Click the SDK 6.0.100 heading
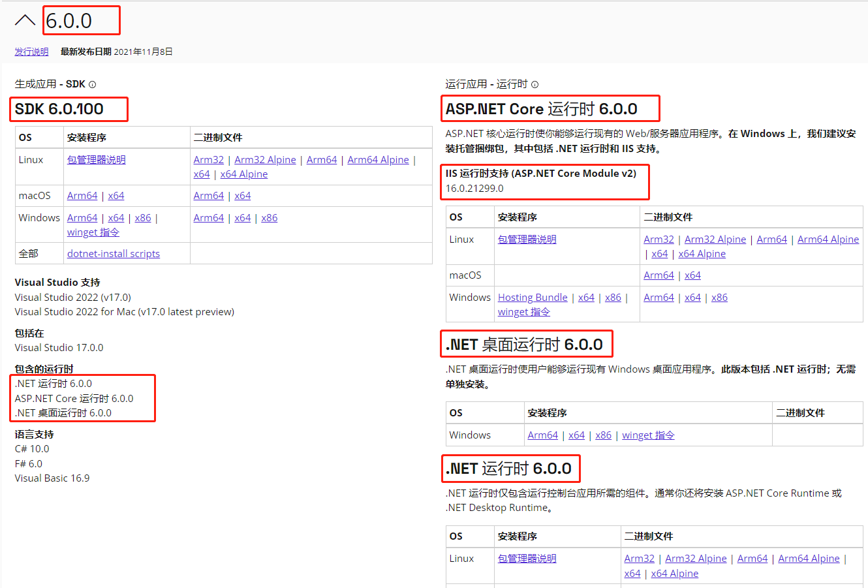The height and width of the screenshot is (588, 868). tap(59, 109)
